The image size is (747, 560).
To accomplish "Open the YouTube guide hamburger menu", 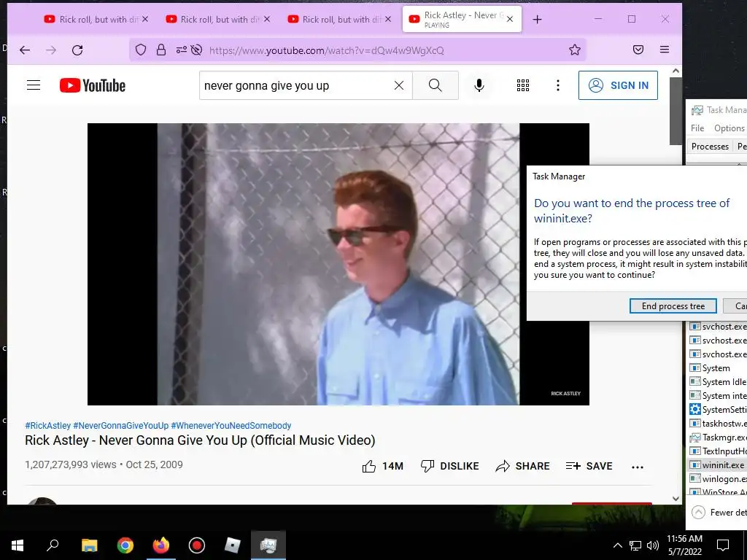I will pos(34,85).
